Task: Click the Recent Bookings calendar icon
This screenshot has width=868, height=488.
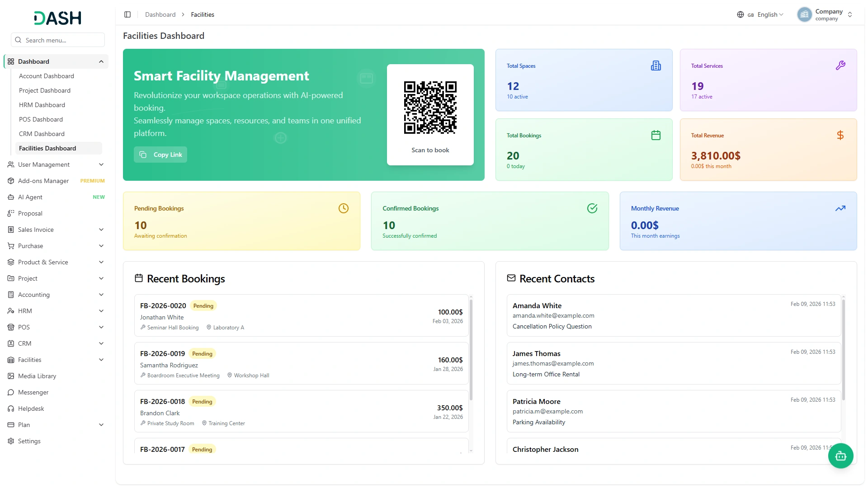Action: (x=139, y=278)
